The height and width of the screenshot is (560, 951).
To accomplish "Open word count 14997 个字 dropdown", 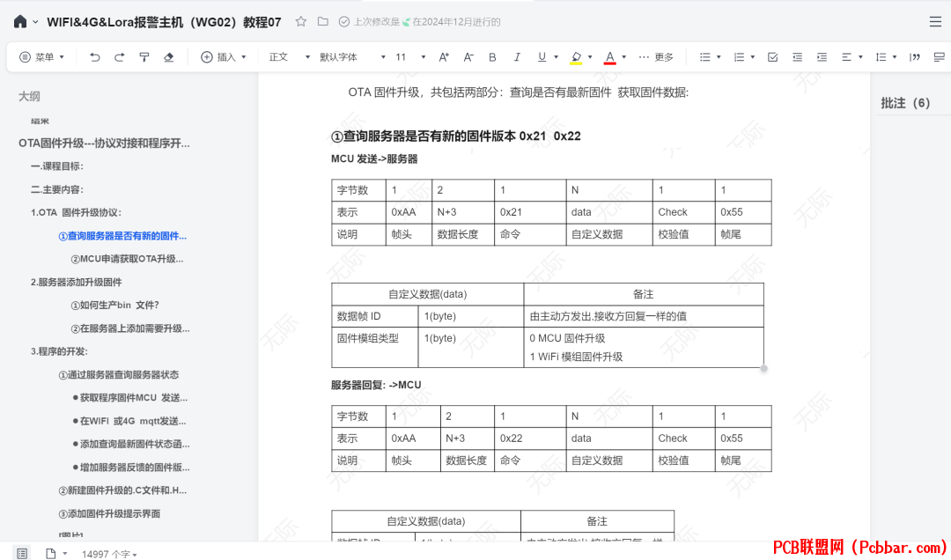I will (109, 554).
